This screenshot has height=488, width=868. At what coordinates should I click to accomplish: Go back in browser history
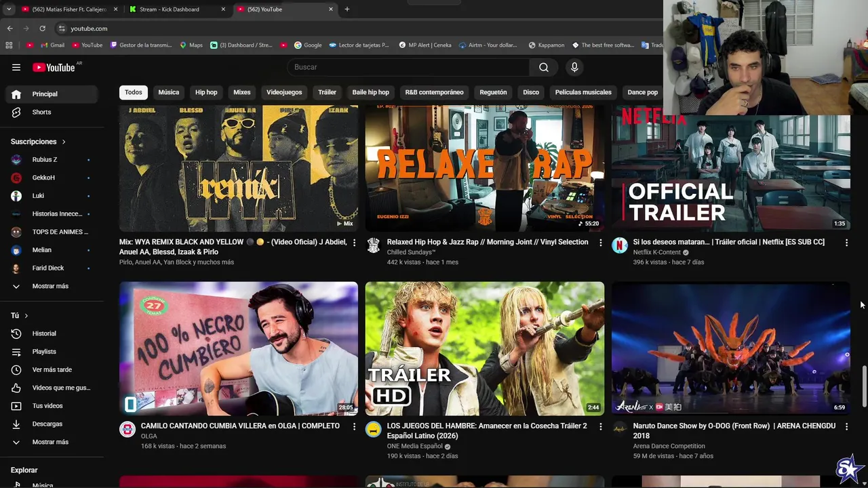point(9,28)
